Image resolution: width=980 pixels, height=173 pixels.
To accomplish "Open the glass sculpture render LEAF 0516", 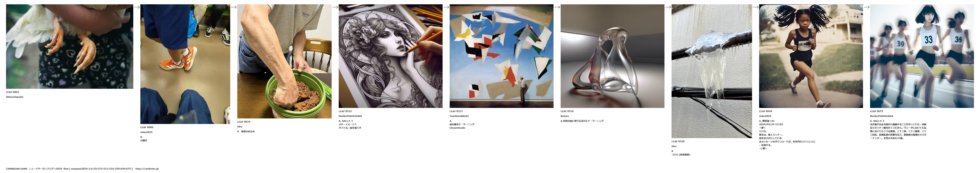I will pyautogui.click(x=613, y=56).
